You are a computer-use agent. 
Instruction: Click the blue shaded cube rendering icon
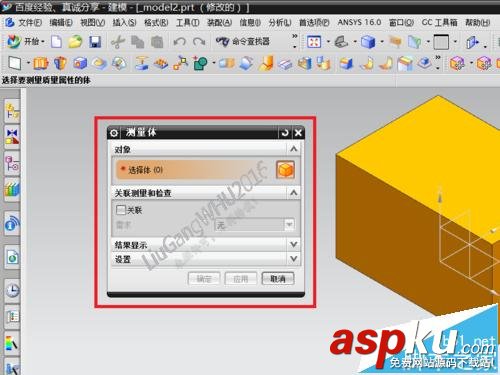pyautogui.click(x=368, y=42)
